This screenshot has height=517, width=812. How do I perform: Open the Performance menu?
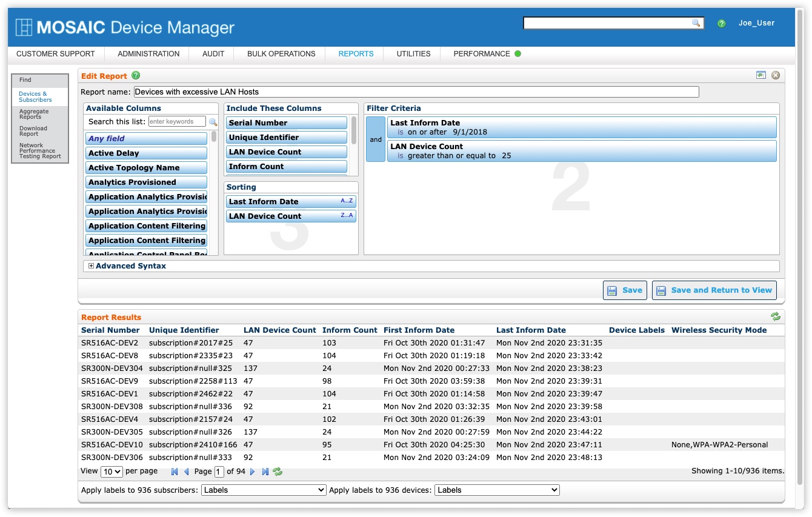point(482,54)
